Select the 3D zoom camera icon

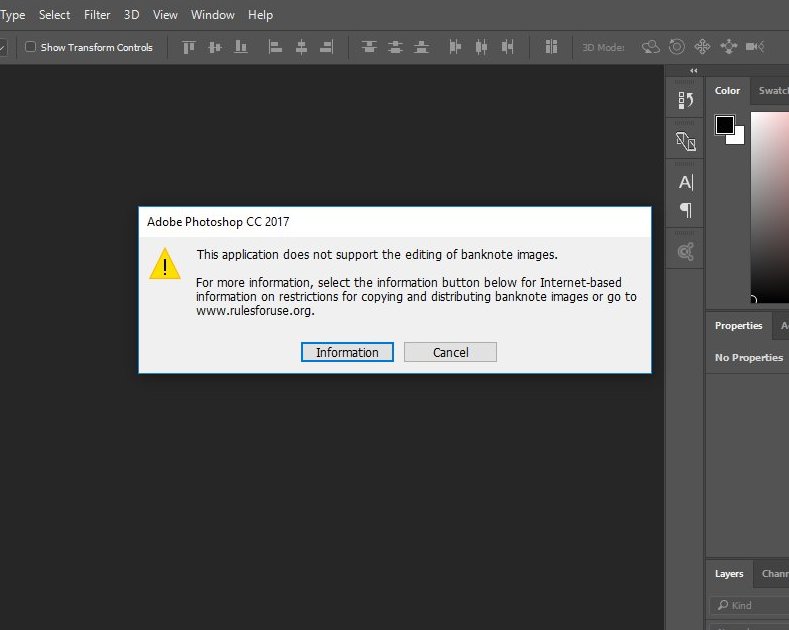coord(755,47)
